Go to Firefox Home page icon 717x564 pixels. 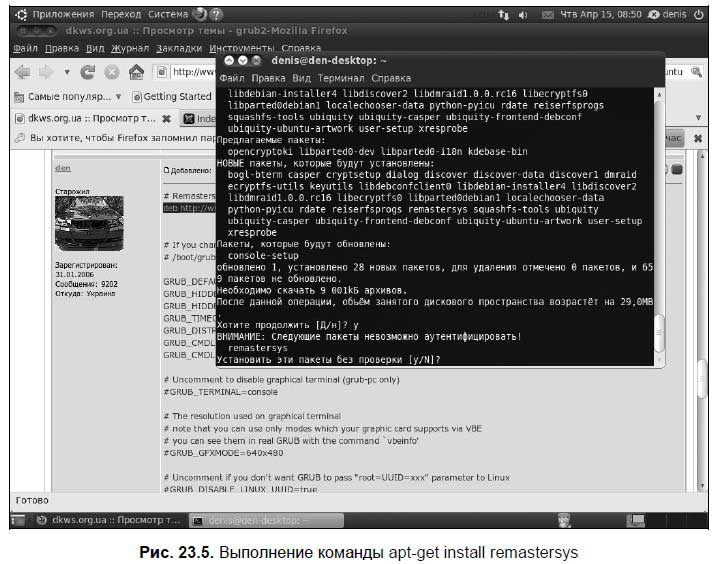pos(136,72)
